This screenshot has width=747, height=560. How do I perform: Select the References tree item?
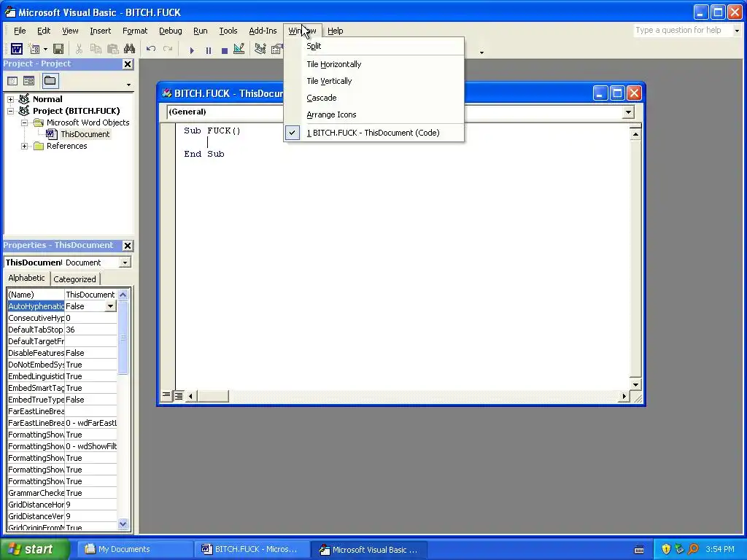tap(66, 146)
